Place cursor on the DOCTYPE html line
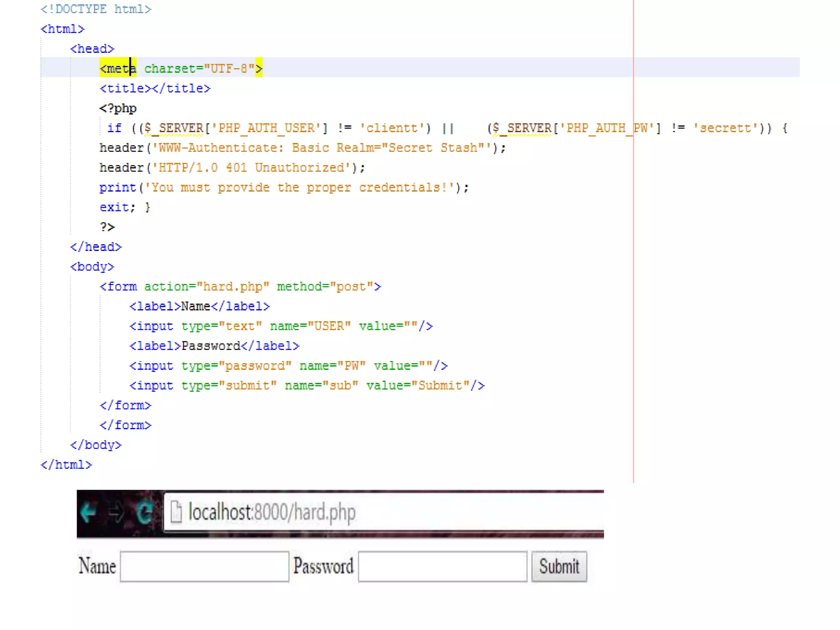The height and width of the screenshot is (630, 840). point(96,9)
